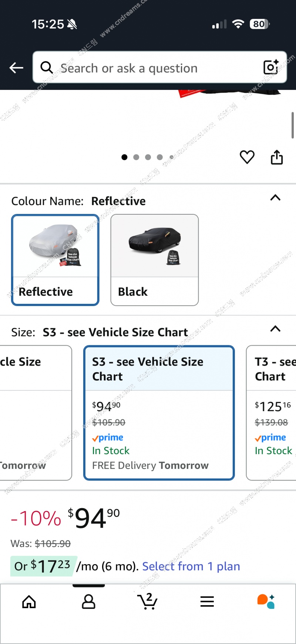This screenshot has height=644, width=296.
Task: Select the Reflective colour option
Action: (x=55, y=260)
